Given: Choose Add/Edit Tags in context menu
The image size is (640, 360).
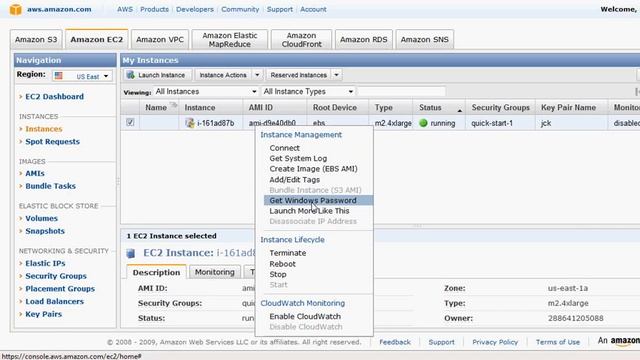Looking at the screenshot, I should point(294,180).
